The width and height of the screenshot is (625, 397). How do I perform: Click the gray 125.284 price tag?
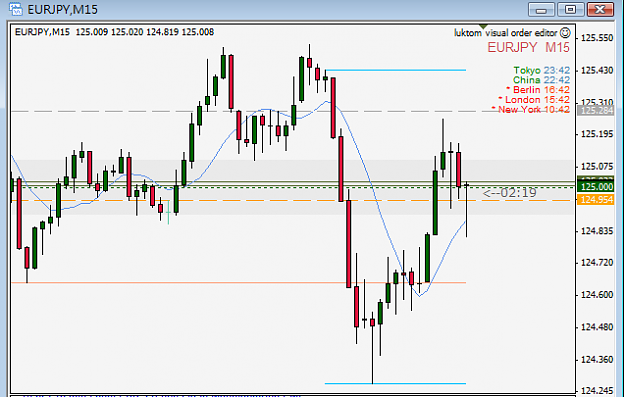pos(596,110)
